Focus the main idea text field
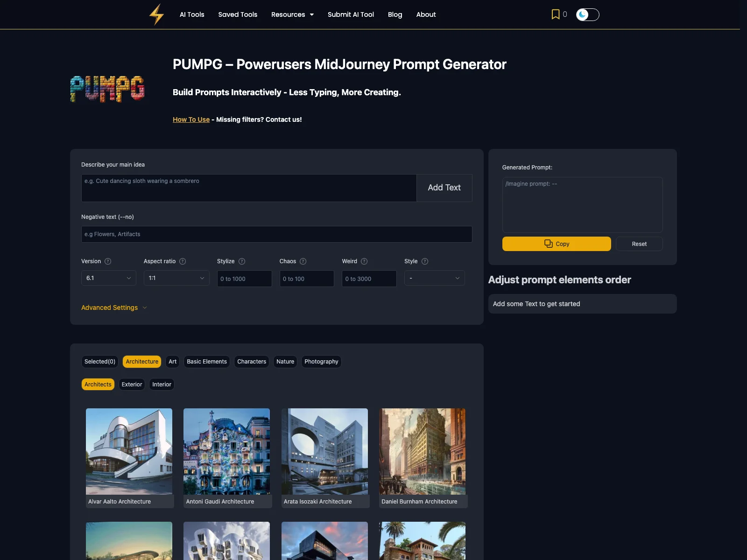This screenshot has height=560, width=747. tap(249, 188)
